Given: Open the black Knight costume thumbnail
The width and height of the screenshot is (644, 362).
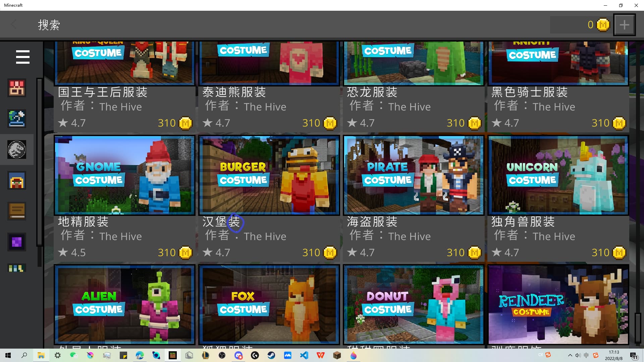Looking at the screenshot, I should 558,63.
